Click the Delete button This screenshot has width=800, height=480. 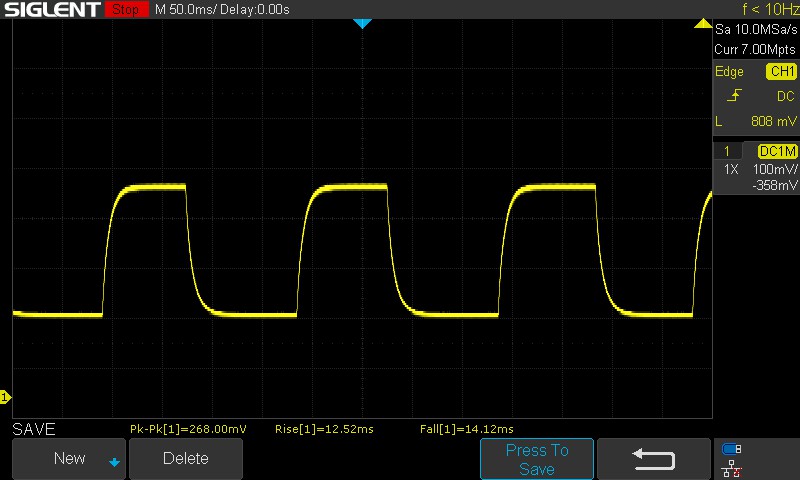(x=186, y=458)
